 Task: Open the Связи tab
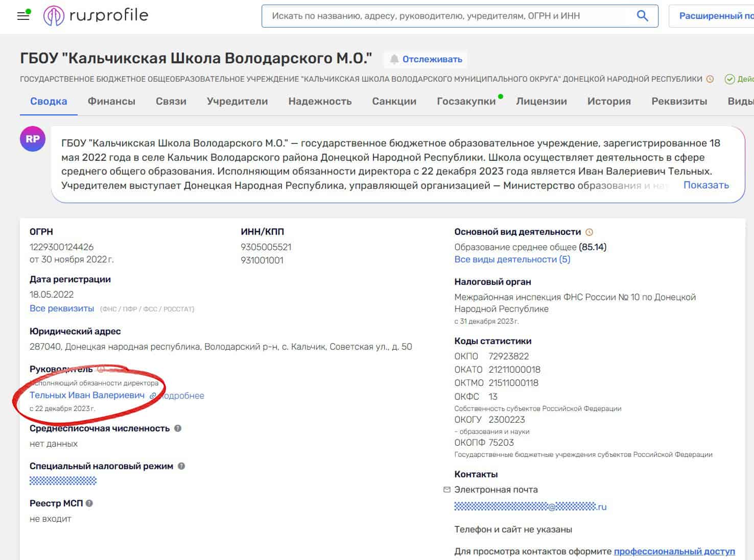pyautogui.click(x=171, y=102)
